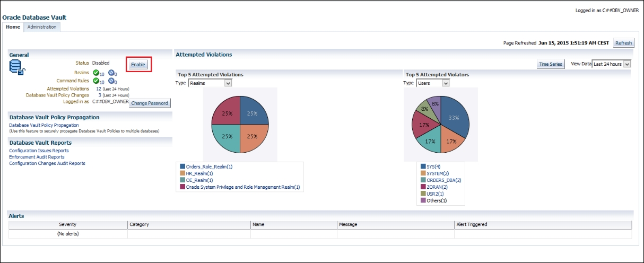Click the HR_Realm(1) legend entry
The width and height of the screenshot is (644, 263).
click(199, 173)
